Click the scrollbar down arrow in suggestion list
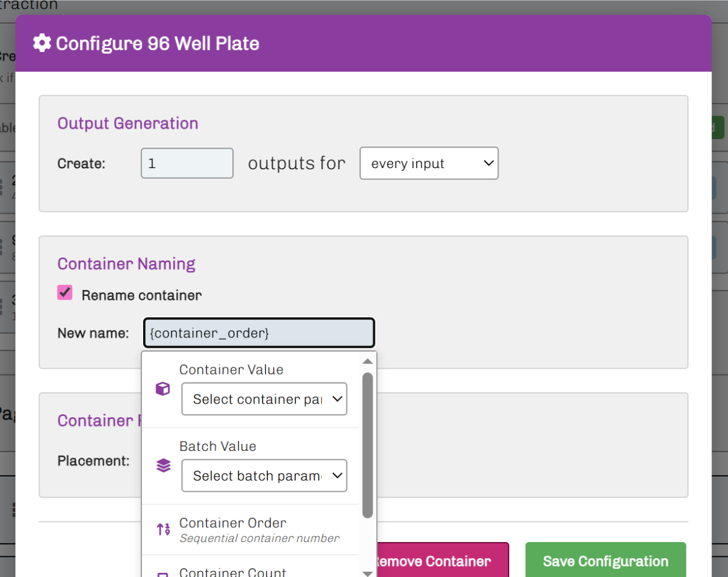The height and width of the screenshot is (577, 728). [x=367, y=573]
